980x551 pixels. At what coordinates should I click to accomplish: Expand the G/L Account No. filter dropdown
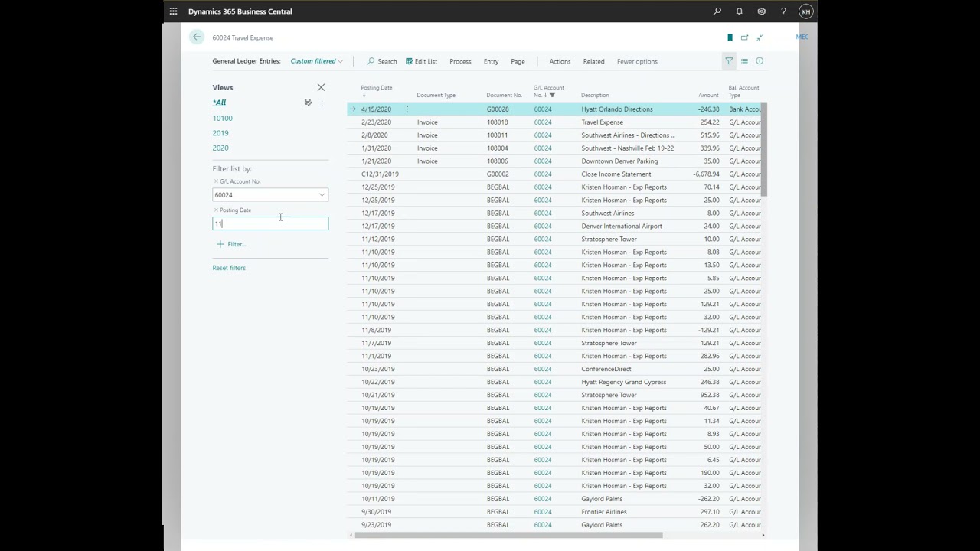322,195
